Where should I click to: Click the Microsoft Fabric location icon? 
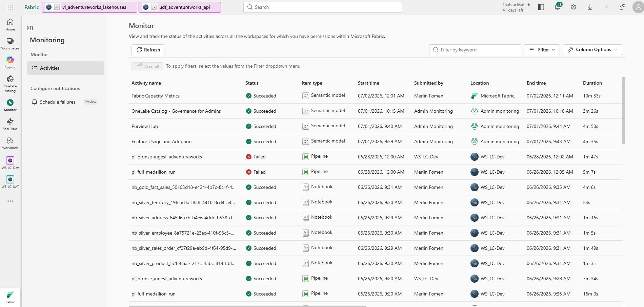click(x=475, y=96)
